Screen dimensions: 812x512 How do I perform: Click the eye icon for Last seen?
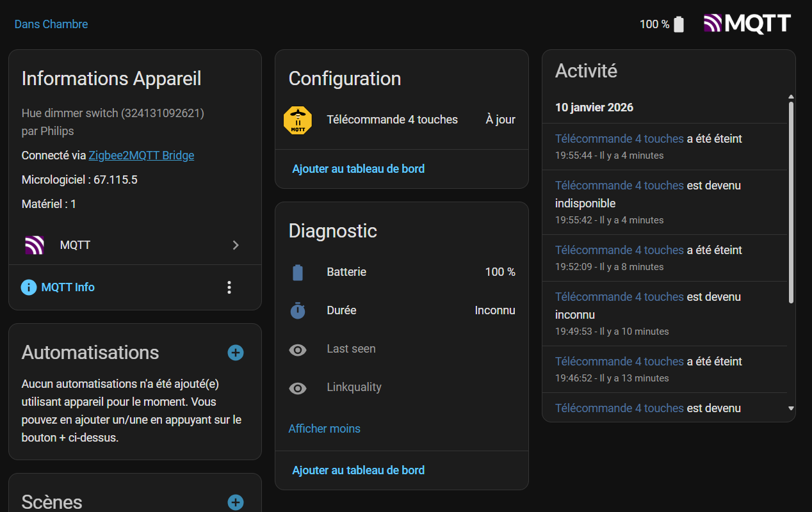(298, 349)
